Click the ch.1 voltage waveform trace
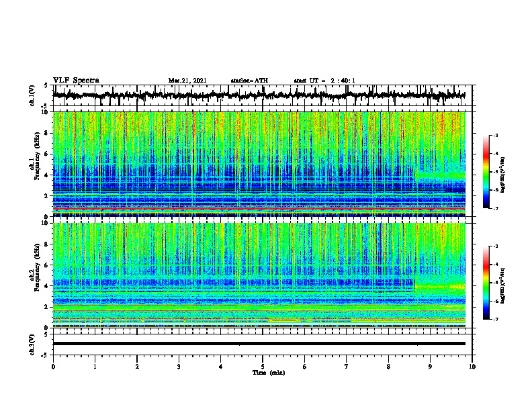Viewport: 532px width, 411px height. (x=259, y=95)
